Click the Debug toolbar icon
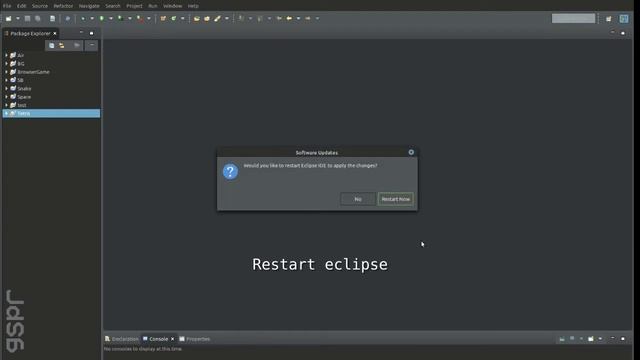The image size is (640, 360). 83,18
